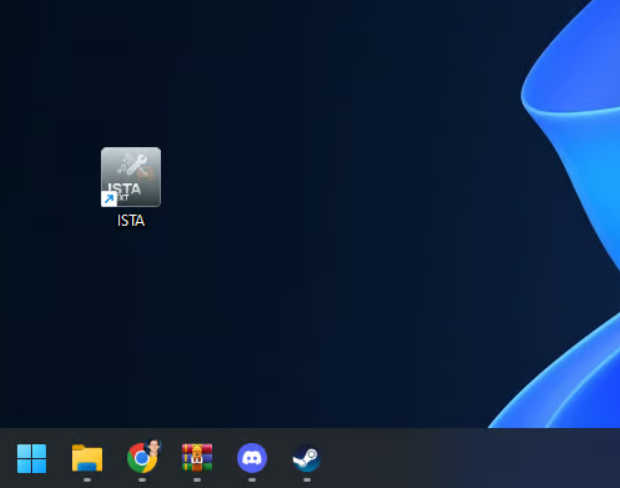Open Steam from the taskbar
Screen dimensions: 620x488
coord(307,458)
